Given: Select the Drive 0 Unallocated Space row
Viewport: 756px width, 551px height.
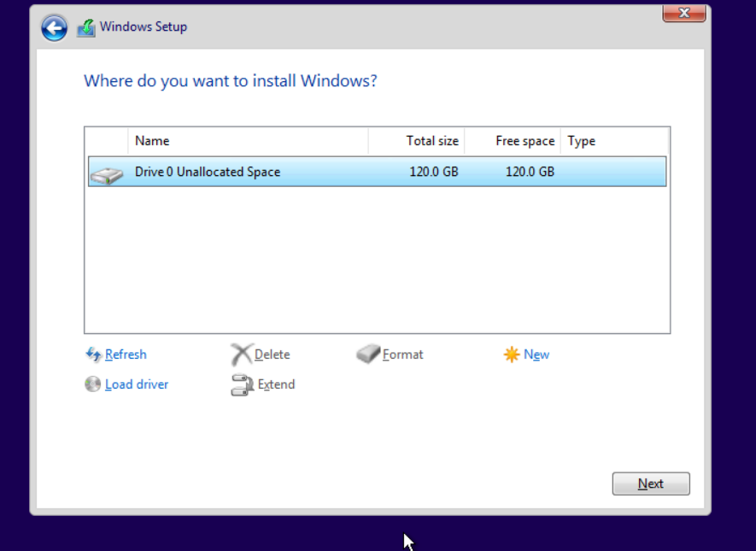Looking at the screenshot, I should (x=377, y=172).
